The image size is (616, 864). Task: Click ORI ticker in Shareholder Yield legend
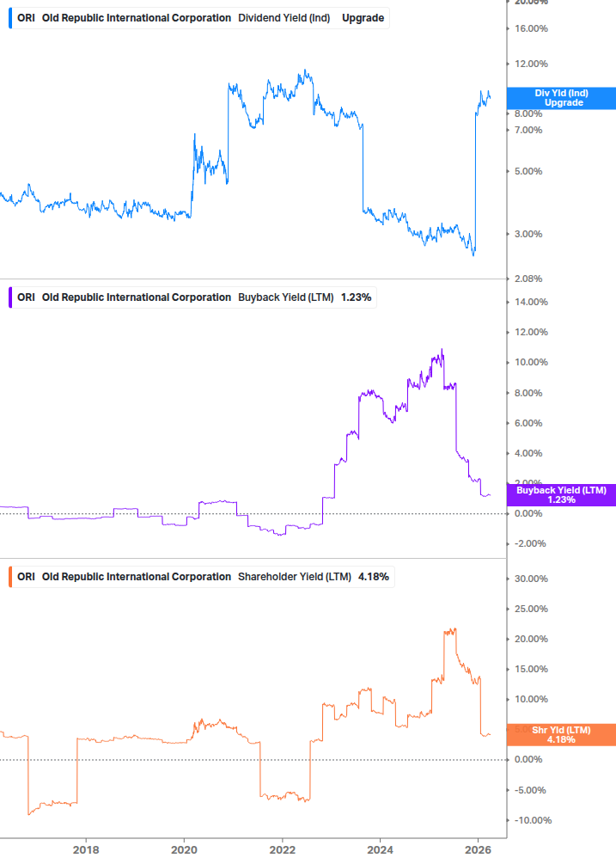(26, 577)
